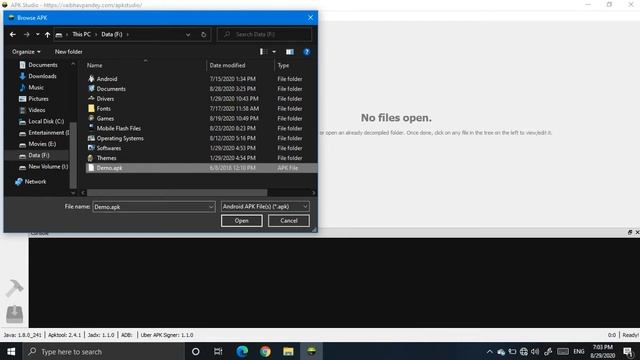Toggle the preview pane
The width and height of the screenshot is (640, 360).
tap(290, 52)
